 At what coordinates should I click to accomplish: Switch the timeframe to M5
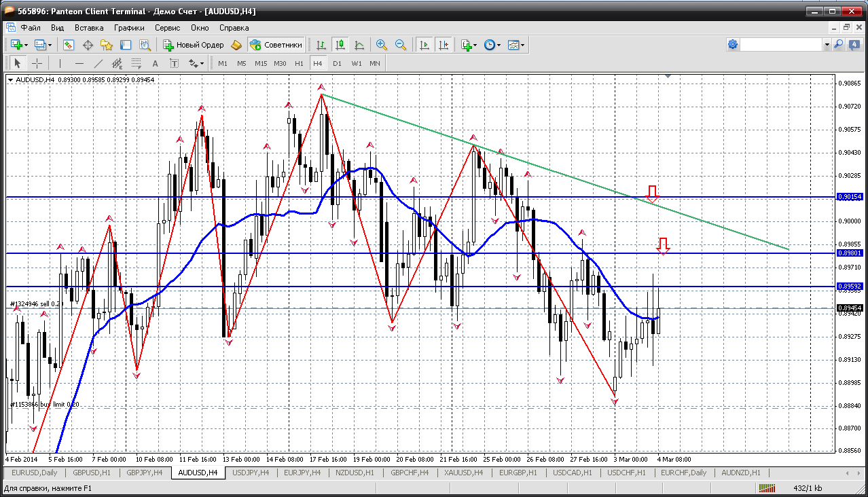click(242, 63)
